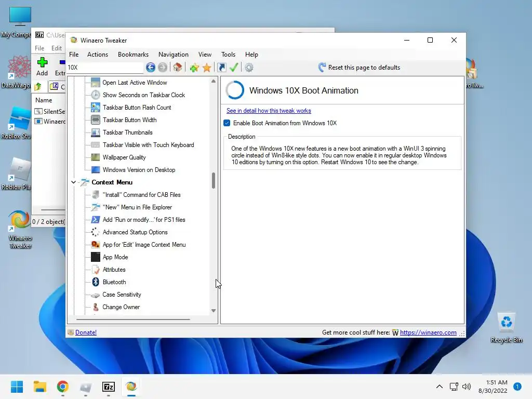Open notification center badge
Screen dimensions: 532x399
517,387
